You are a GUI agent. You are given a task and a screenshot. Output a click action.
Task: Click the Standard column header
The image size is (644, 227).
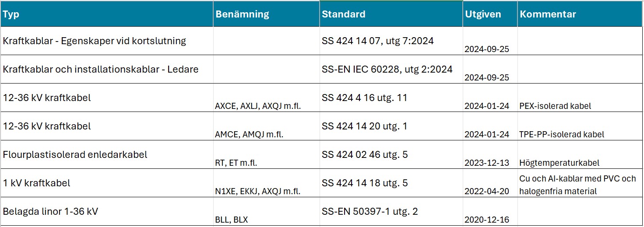pos(391,14)
